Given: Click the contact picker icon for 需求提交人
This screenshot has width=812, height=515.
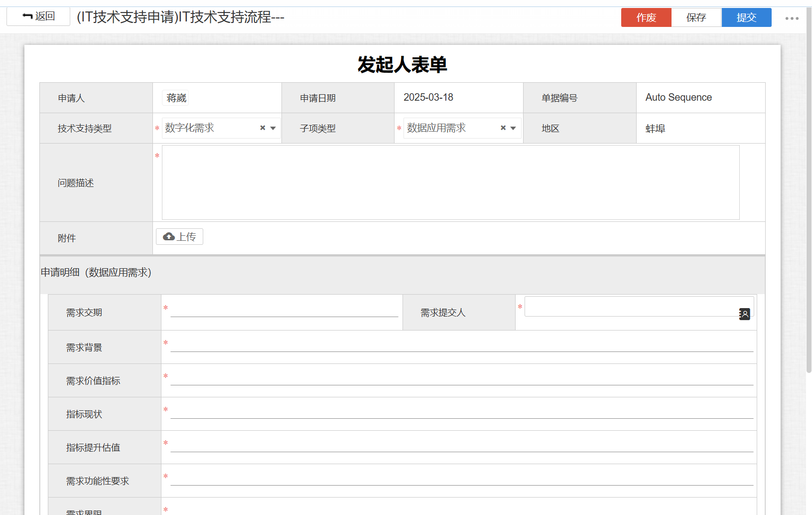Looking at the screenshot, I should (744, 314).
